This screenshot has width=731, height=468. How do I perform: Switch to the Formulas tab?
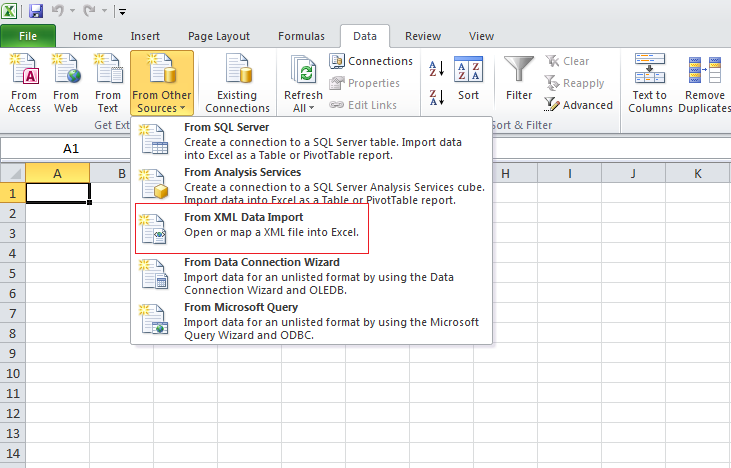(301, 36)
